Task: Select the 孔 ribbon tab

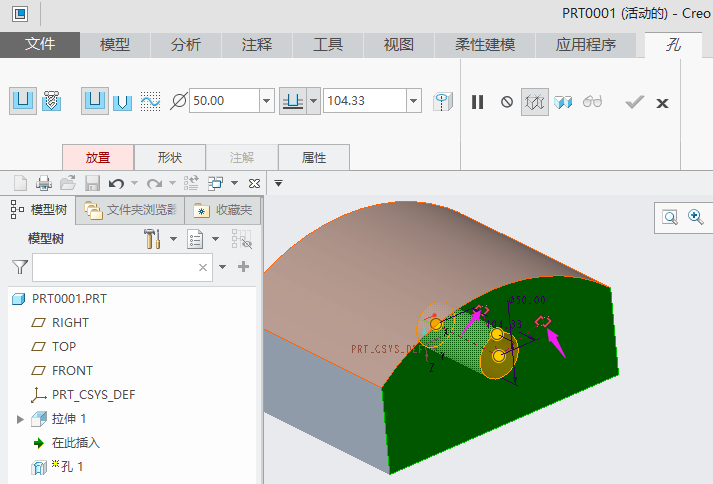Action: coord(673,45)
